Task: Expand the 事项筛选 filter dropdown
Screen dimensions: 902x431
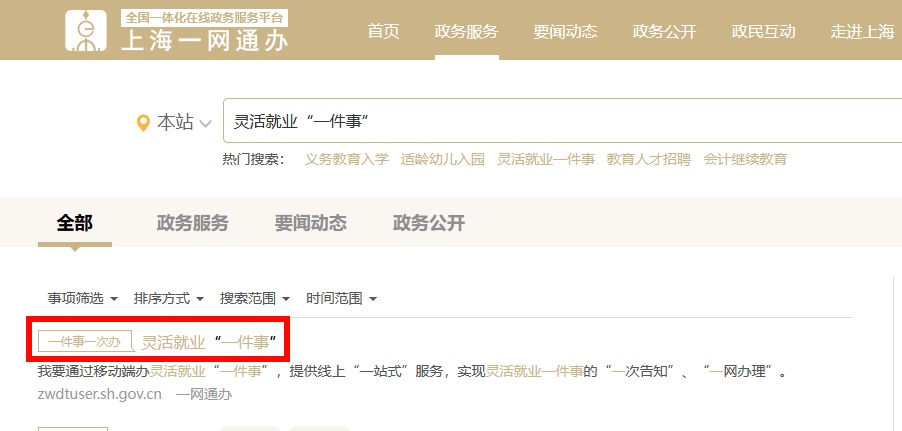Action: (82, 299)
